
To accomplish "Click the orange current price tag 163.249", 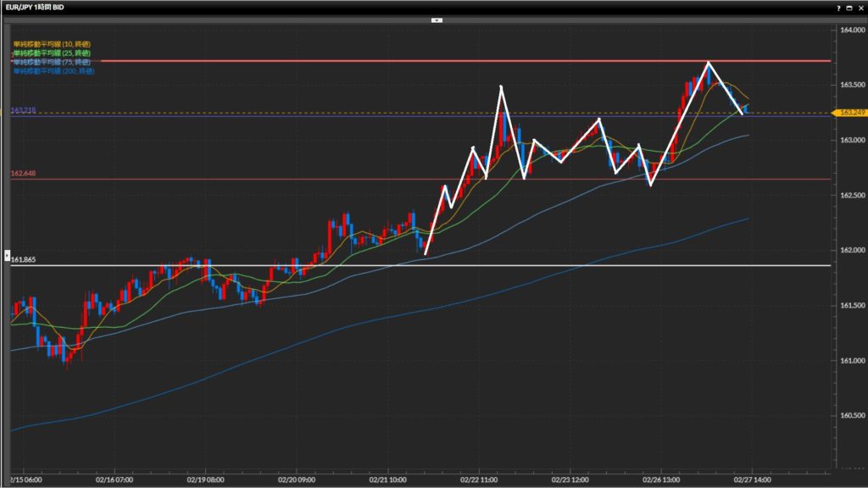I will (x=849, y=113).
